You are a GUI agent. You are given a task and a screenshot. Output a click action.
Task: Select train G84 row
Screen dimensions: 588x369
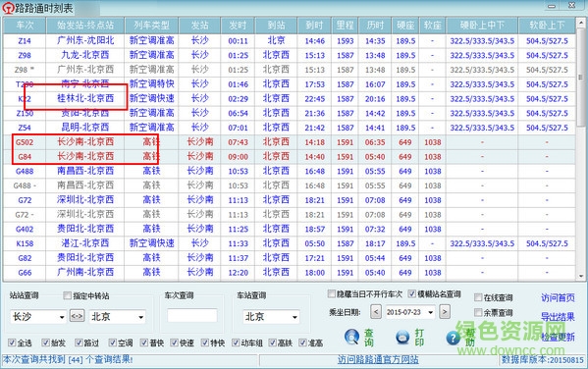coord(290,157)
